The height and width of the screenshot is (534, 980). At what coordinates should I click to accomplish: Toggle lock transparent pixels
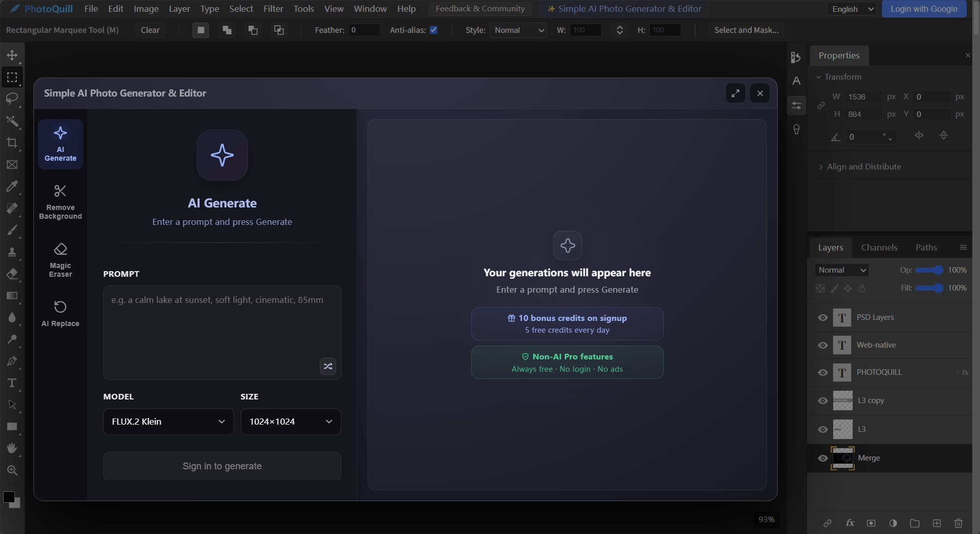tap(820, 289)
